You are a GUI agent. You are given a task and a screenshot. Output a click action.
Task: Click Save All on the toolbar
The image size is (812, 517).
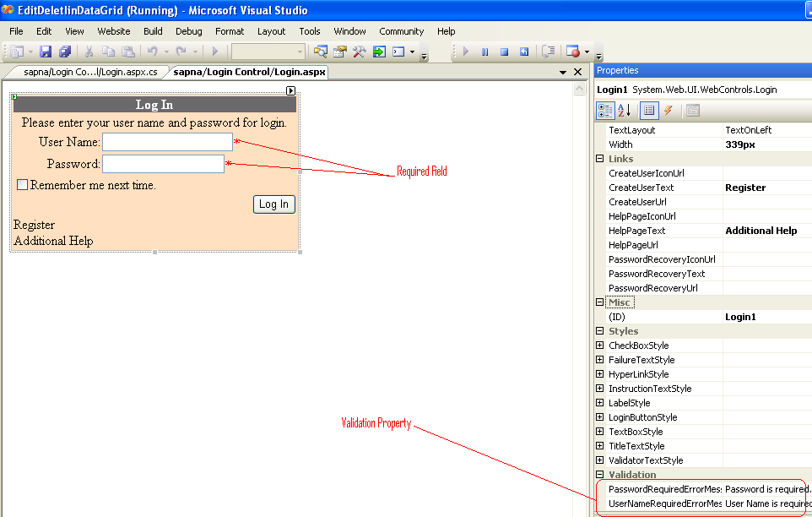[x=65, y=51]
